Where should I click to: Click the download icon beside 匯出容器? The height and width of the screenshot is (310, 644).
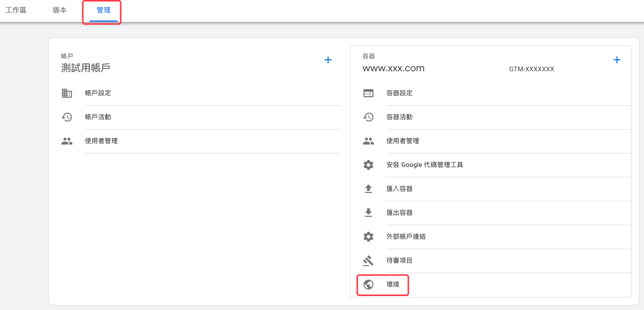(x=368, y=213)
